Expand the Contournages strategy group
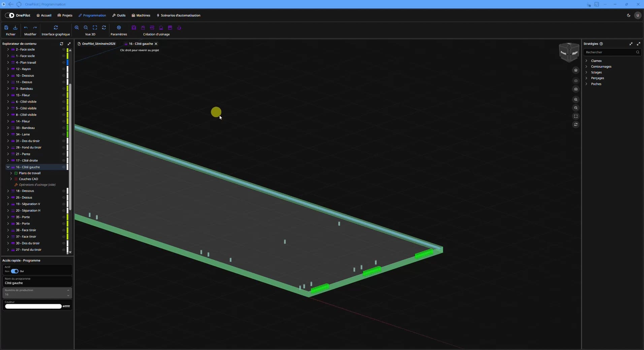Screen dimensions: 644x350 [586, 67]
